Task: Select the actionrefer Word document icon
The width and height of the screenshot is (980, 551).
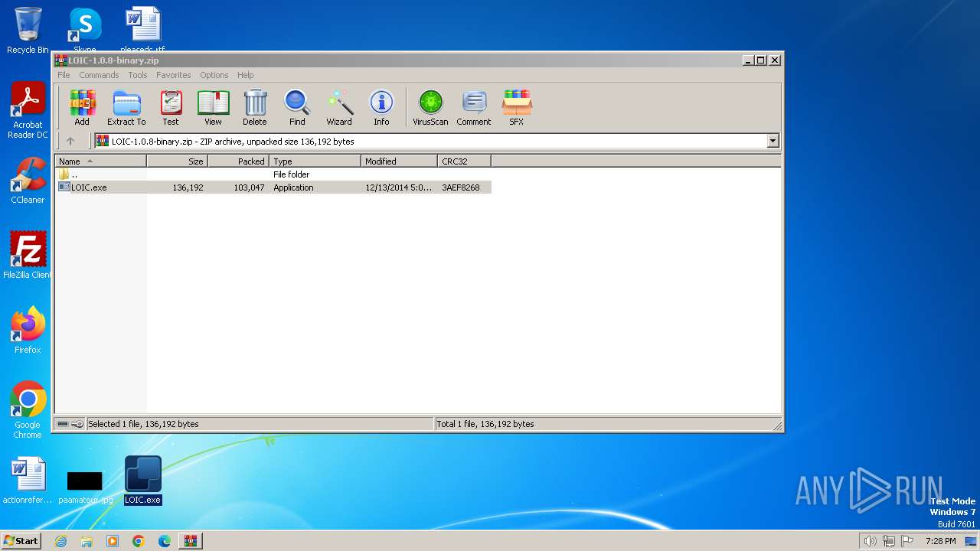Action: pos(28,481)
